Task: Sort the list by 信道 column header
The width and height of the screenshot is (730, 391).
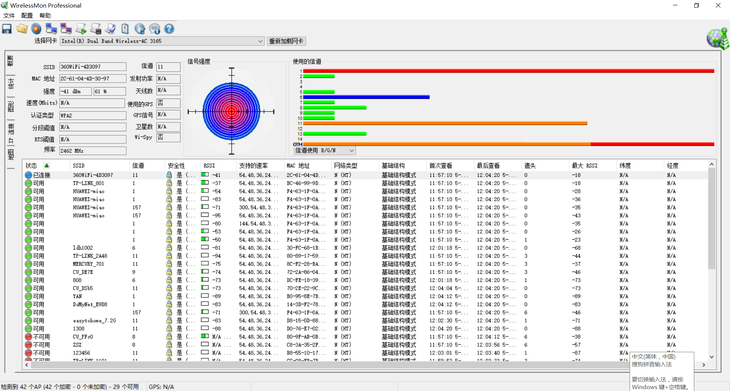Action: point(147,165)
